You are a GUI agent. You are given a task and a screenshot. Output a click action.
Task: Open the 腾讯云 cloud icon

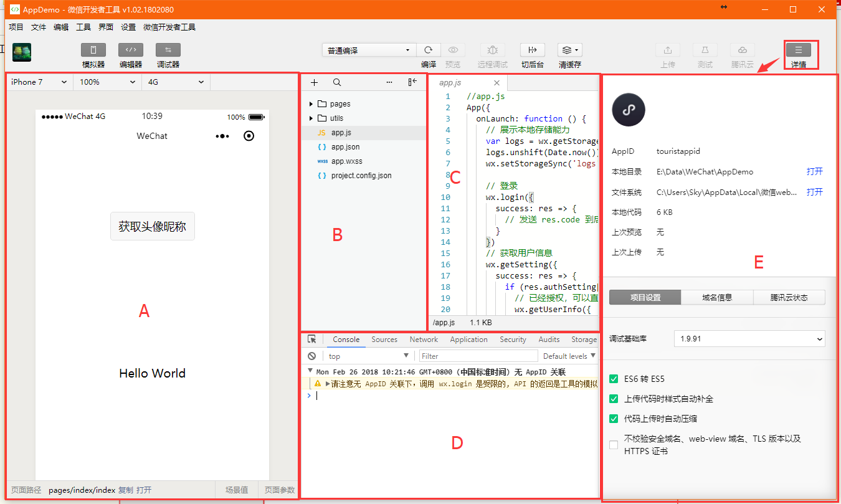743,50
